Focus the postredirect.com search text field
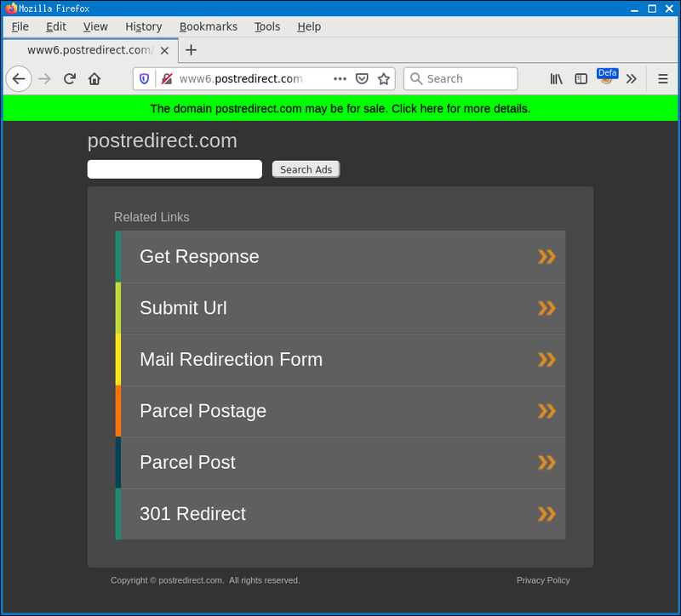 [175, 169]
